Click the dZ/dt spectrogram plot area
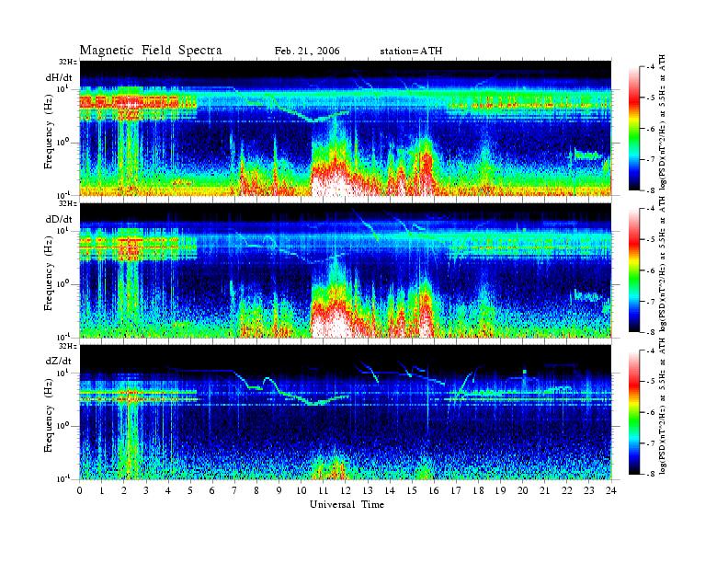728x563 pixels. tap(346, 412)
